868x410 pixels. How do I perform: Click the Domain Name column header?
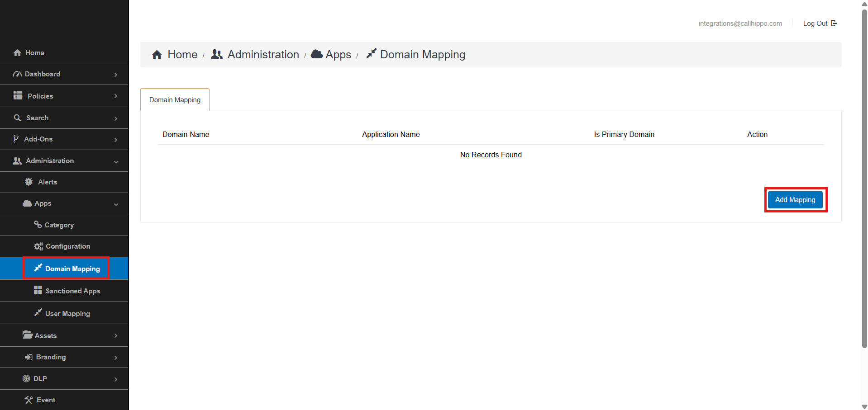tap(186, 134)
